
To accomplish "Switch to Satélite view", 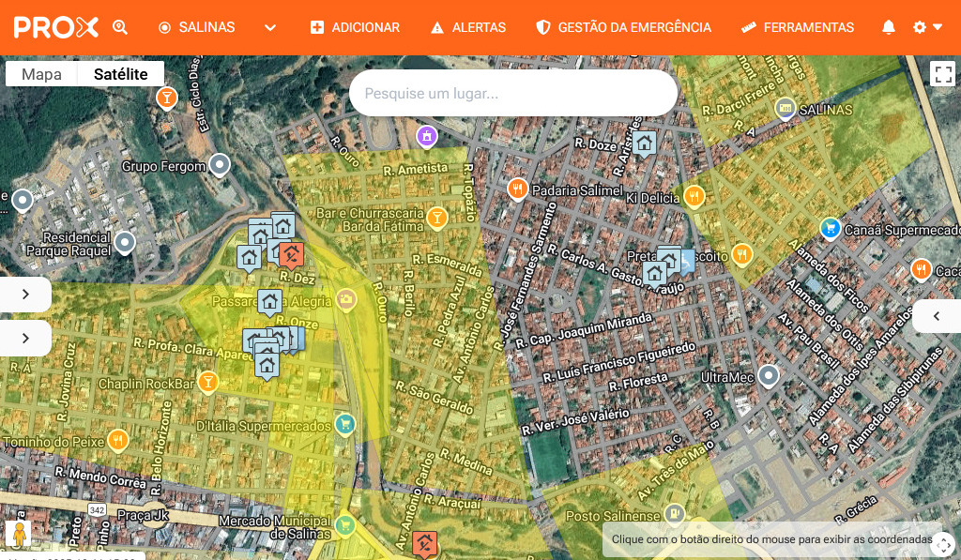I will [x=121, y=74].
